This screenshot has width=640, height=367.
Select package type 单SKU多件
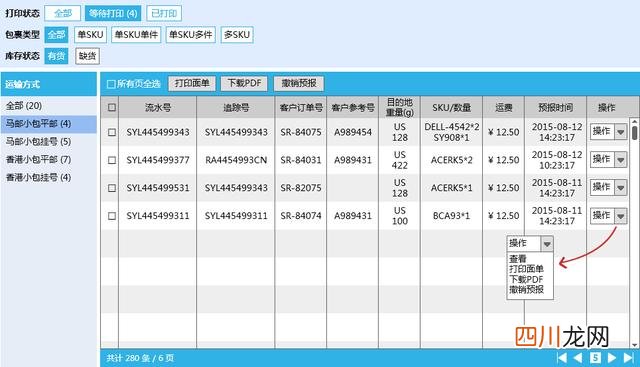pyautogui.click(x=191, y=35)
